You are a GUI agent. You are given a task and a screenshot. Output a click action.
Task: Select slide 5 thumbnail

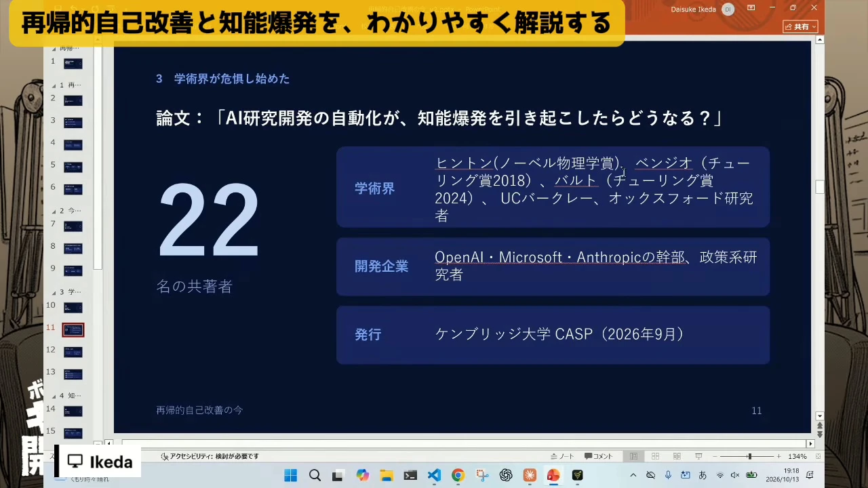[x=73, y=167]
